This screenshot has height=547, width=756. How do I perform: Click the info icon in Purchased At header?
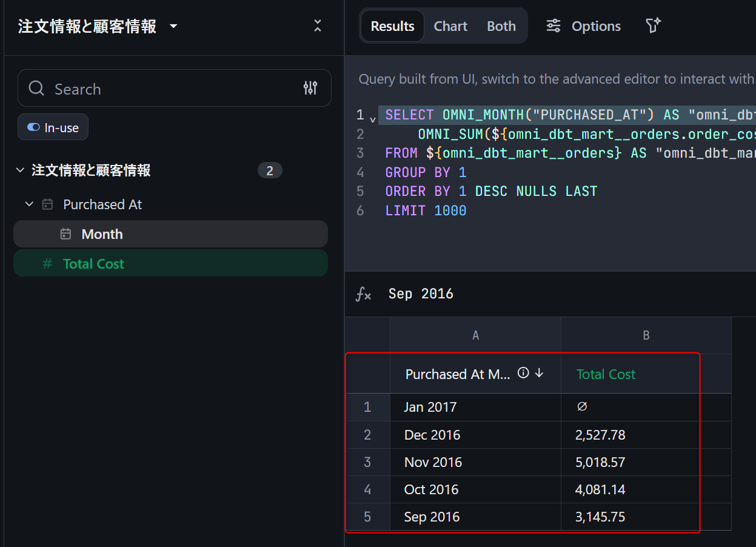(523, 374)
